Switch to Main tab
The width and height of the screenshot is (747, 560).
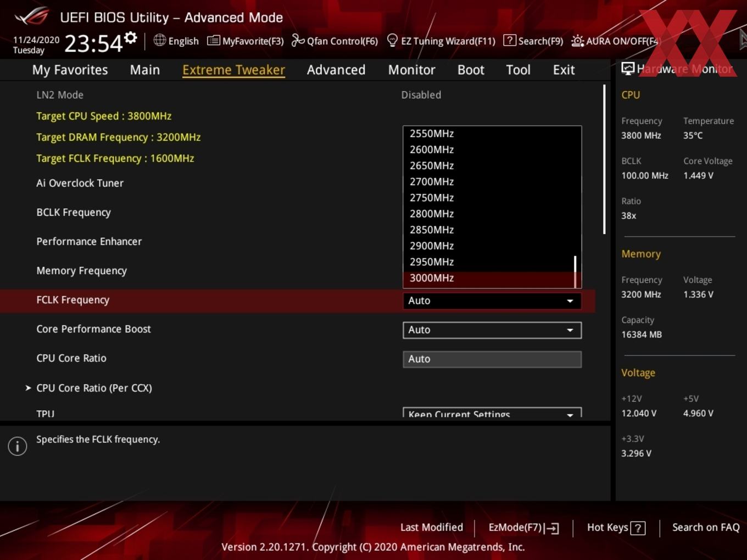point(145,70)
